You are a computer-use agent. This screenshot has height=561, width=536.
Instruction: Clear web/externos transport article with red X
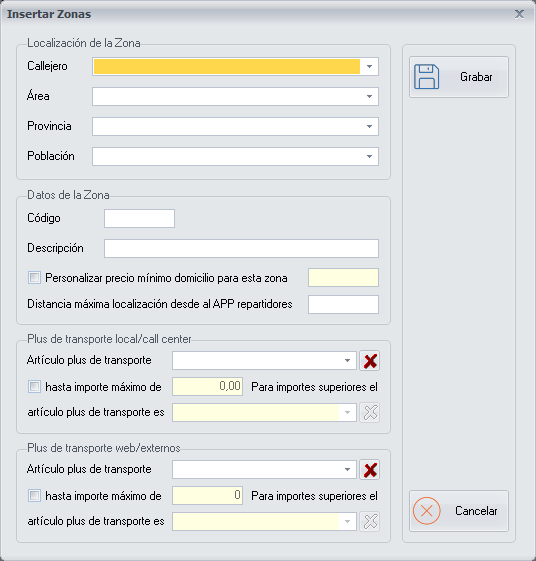pyautogui.click(x=370, y=470)
